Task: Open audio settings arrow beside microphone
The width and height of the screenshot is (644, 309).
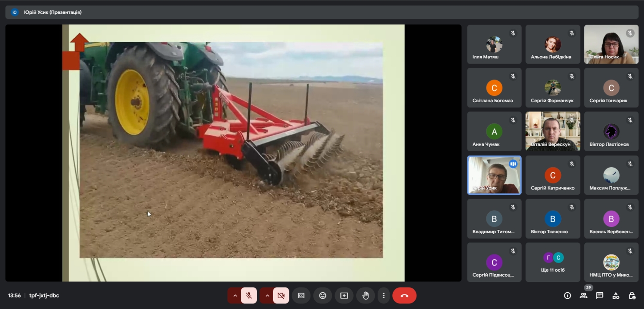Action: point(235,296)
